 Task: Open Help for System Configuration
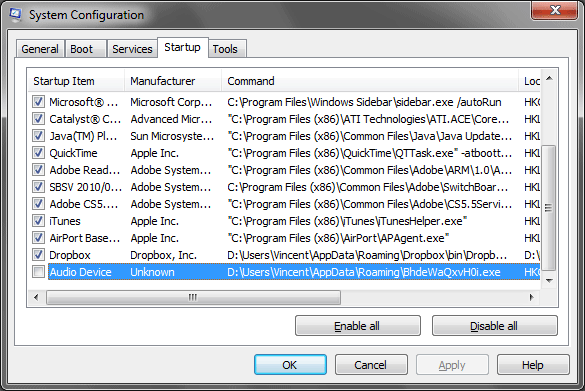[533, 365]
